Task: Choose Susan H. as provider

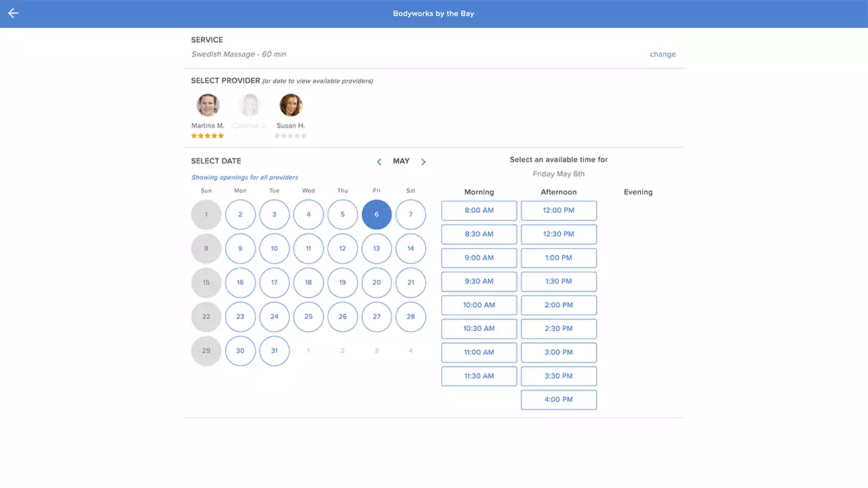Action: [291, 106]
